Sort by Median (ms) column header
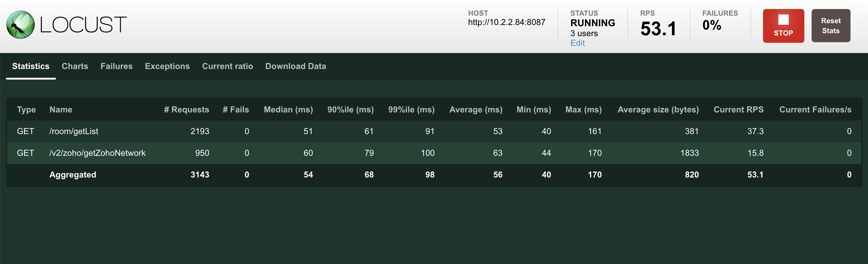The width and height of the screenshot is (868, 264). 288,110
